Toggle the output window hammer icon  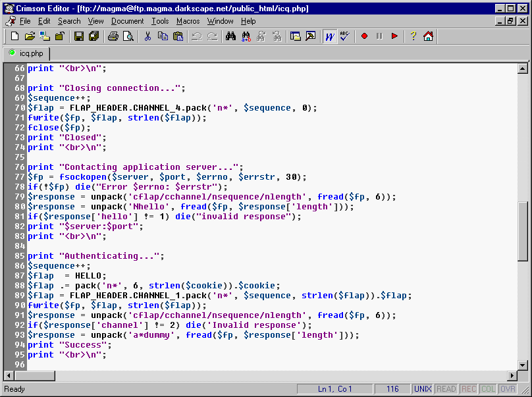tap(311, 36)
